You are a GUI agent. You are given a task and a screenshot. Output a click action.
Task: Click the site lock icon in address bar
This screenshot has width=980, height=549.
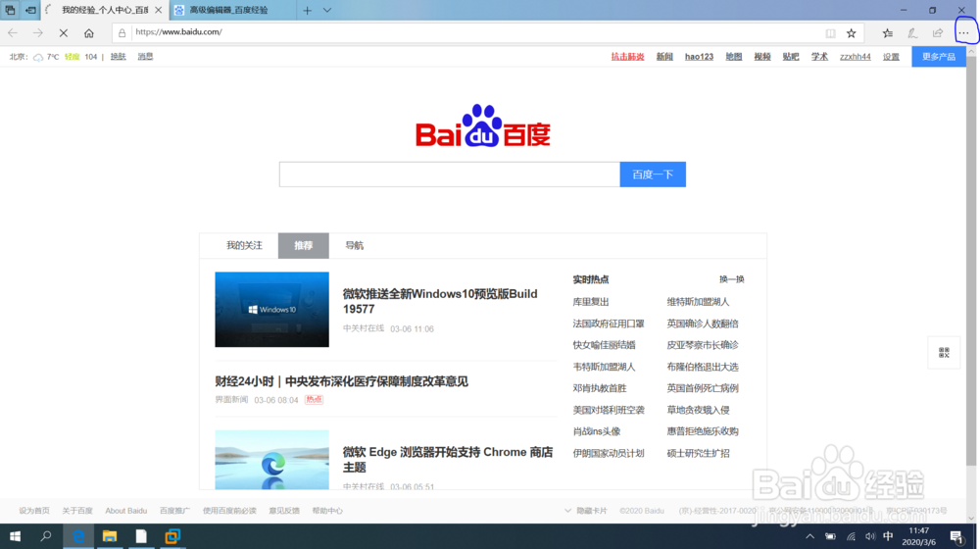pyautogui.click(x=122, y=33)
